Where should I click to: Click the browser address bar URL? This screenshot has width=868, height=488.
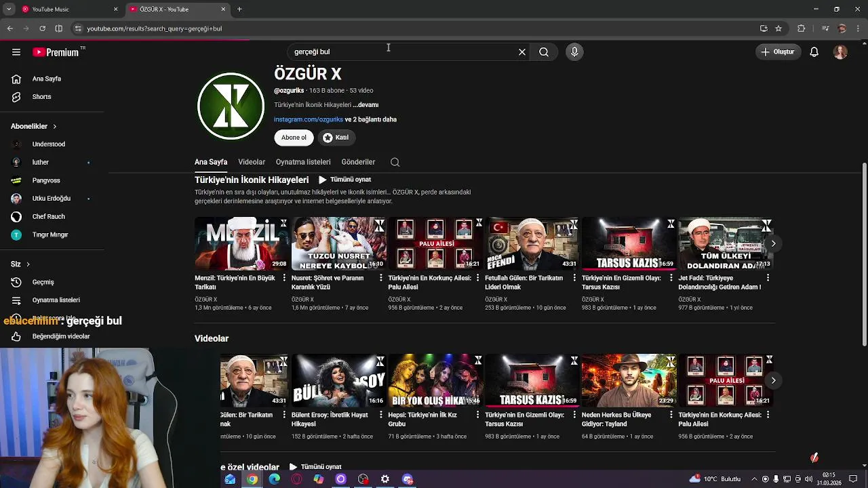click(x=154, y=28)
